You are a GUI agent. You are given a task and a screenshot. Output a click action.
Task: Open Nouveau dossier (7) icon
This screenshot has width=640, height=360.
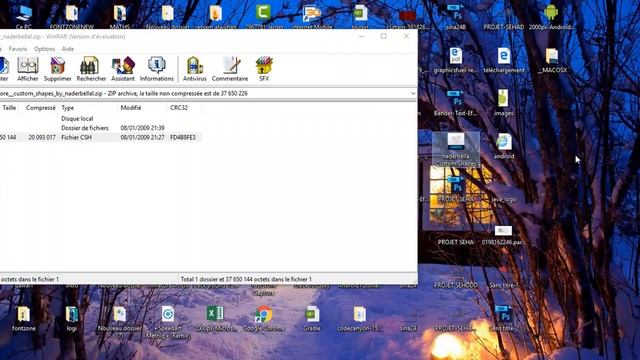click(120, 322)
